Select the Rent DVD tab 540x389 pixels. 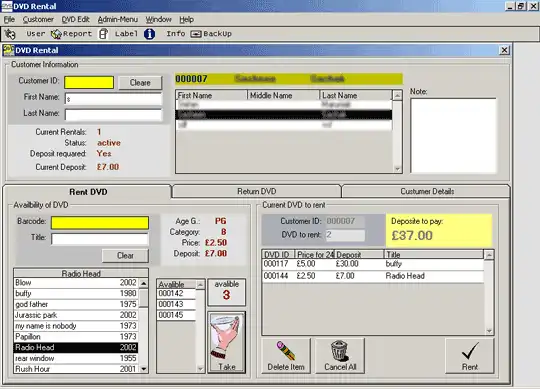click(x=88, y=192)
